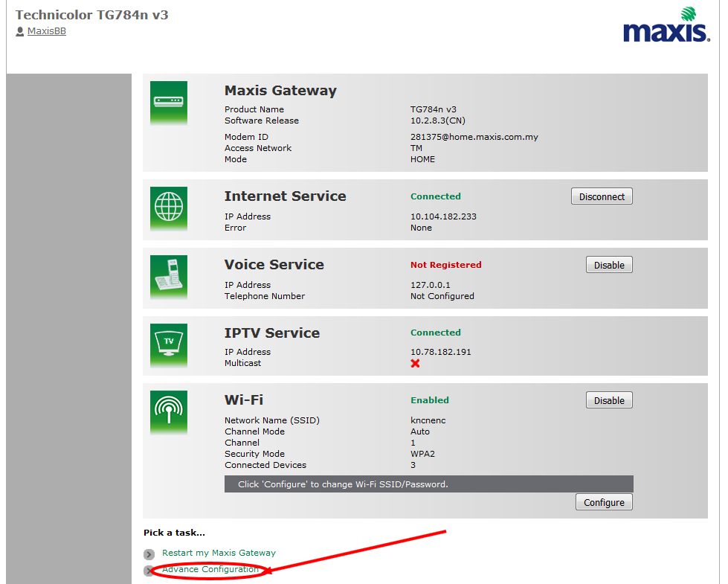The image size is (728, 584).
Task: Click the Mode value HOME
Action: point(422,159)
